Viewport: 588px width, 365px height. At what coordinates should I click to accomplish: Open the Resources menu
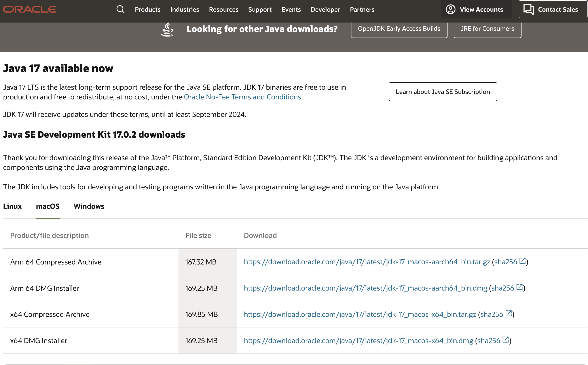click(x=224, y=10)
